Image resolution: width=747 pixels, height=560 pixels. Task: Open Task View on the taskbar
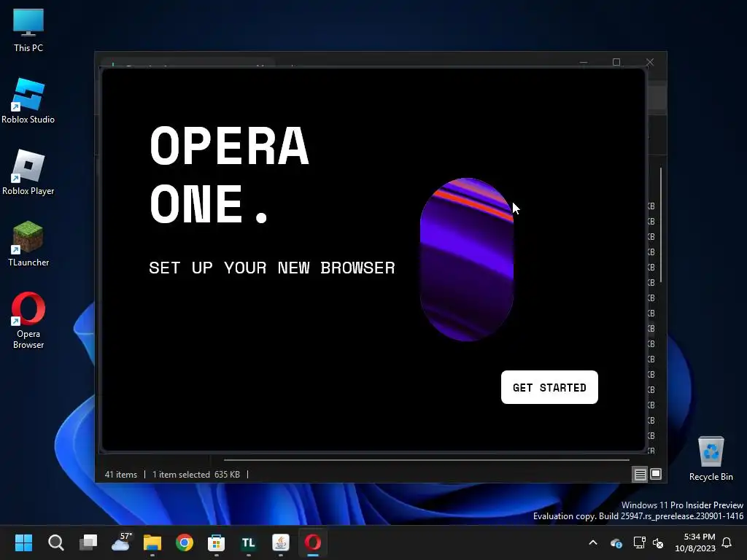pos(88,542)
